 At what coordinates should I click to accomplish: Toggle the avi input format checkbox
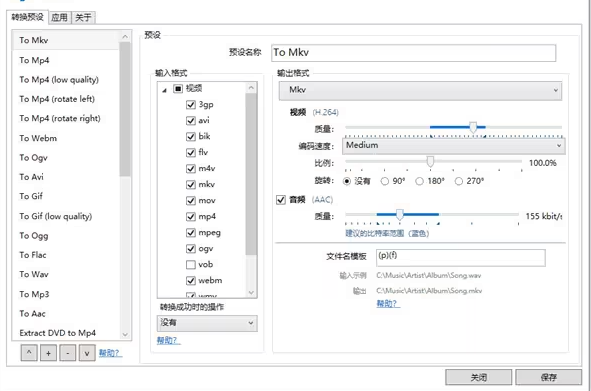pos(191,121)
